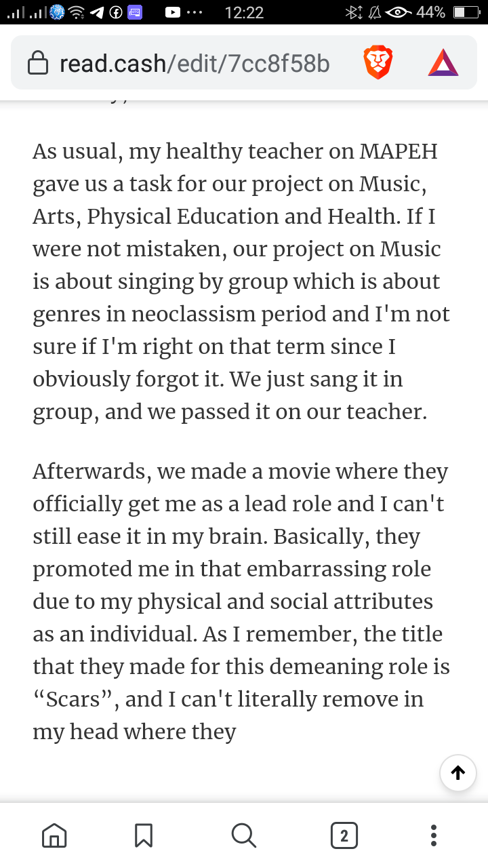Tap the three-dots notification overflow icon
The height and width of the screenshot is (868, 488).
(194, 12)
